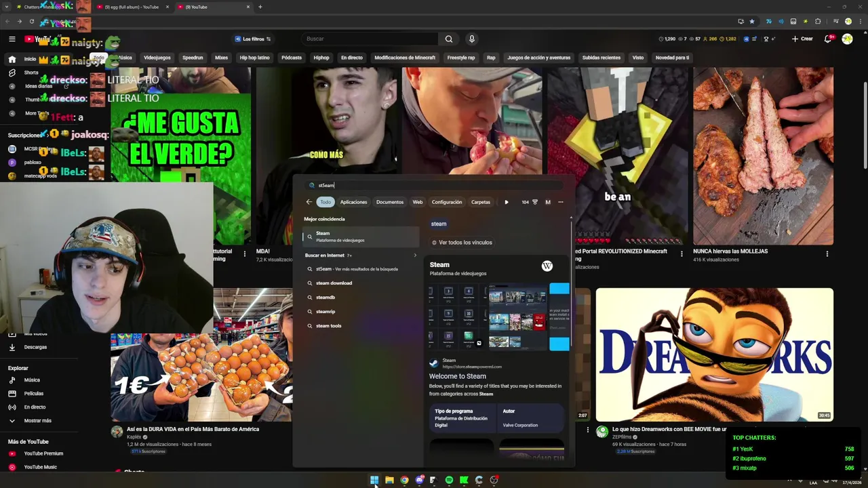Click the Windows search box with stSeam

(434, 185)
